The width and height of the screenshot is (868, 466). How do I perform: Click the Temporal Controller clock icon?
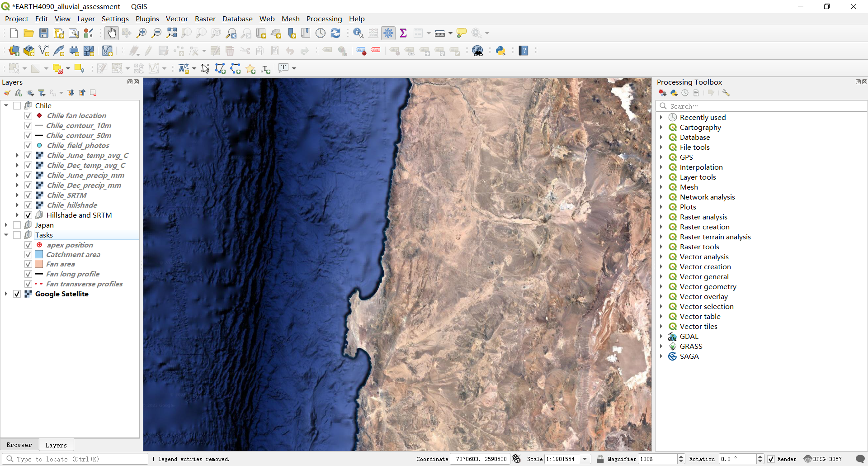tap(321, 33)
